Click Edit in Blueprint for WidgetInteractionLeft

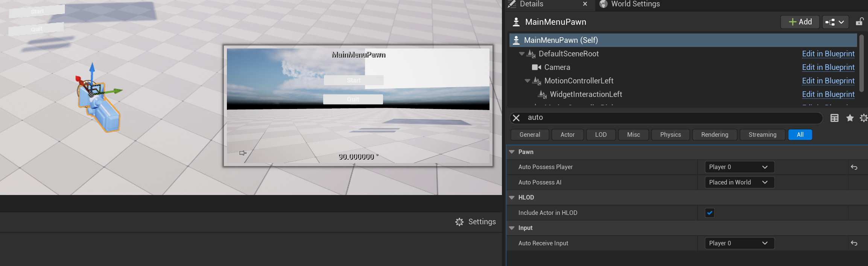click(x=828, y=94)
